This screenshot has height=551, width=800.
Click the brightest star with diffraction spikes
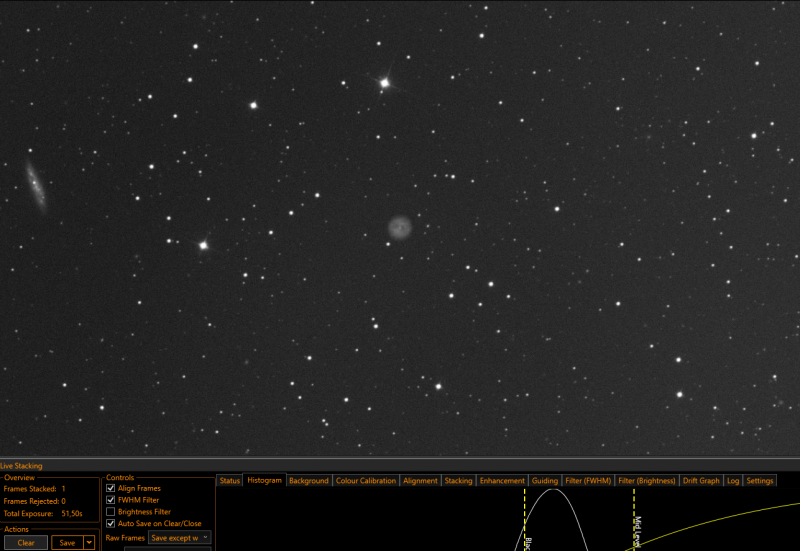pyautogui.click(x=385, y=83)
